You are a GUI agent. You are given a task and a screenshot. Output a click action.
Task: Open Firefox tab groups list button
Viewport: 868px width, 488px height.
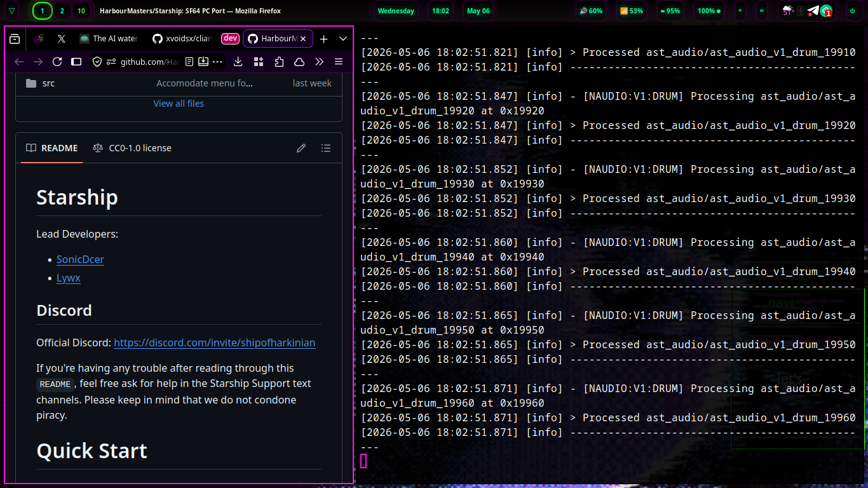pyautogui.click(x=15, y=39)
